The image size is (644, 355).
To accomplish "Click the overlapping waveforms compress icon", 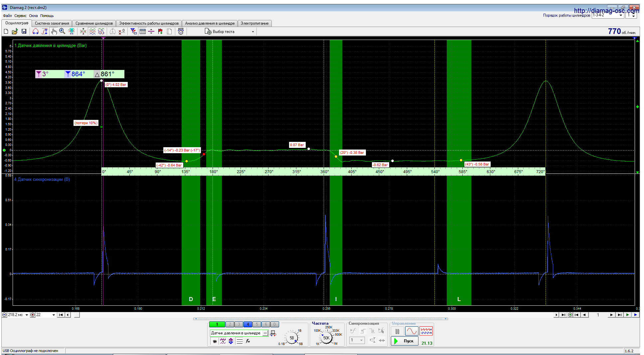I will pos(83,31).
